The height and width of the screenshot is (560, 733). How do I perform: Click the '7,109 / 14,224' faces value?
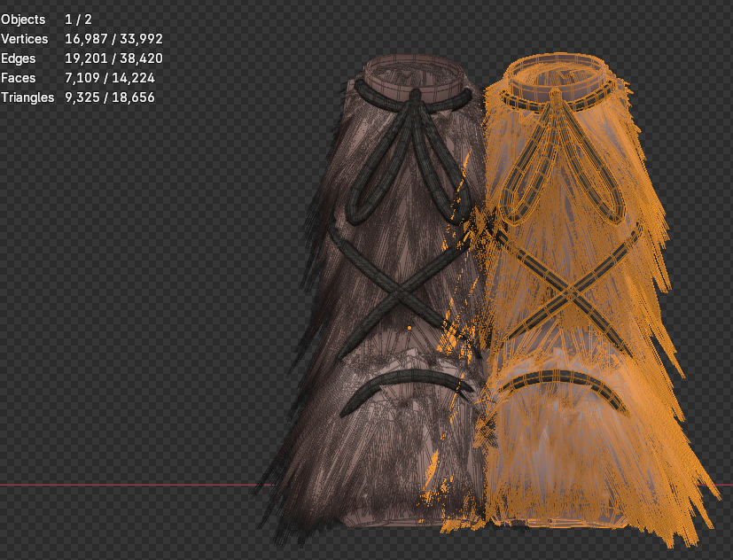[109, 78]
